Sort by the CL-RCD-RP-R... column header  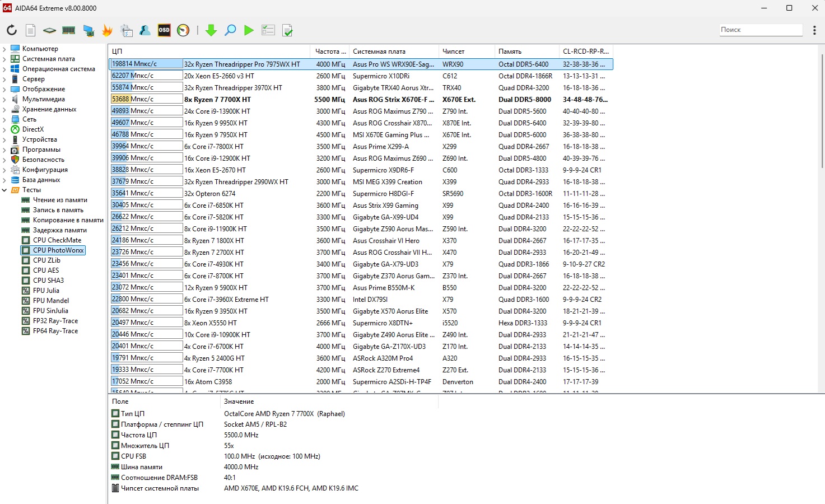pos(586,52)
